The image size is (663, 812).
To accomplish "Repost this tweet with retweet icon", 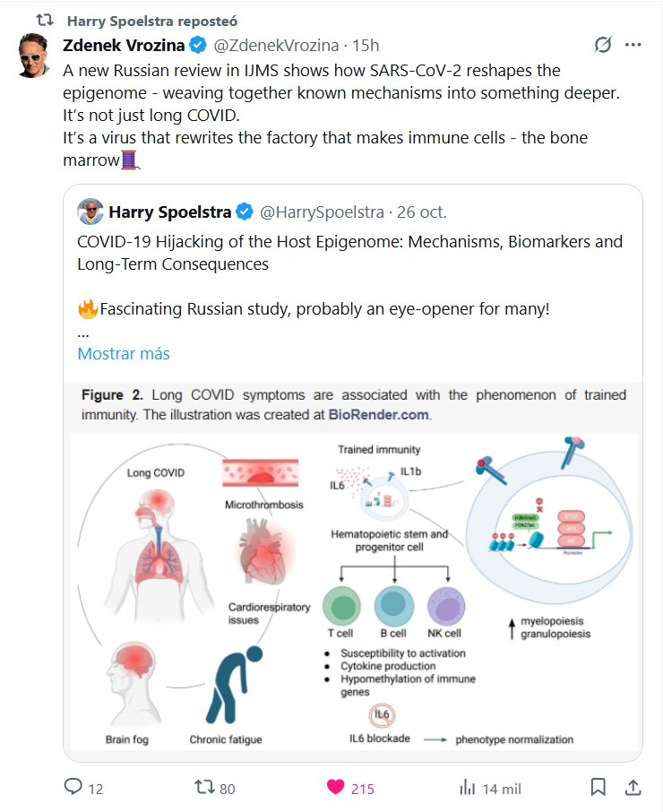I will pyautogui.click(x=205, y=788).
